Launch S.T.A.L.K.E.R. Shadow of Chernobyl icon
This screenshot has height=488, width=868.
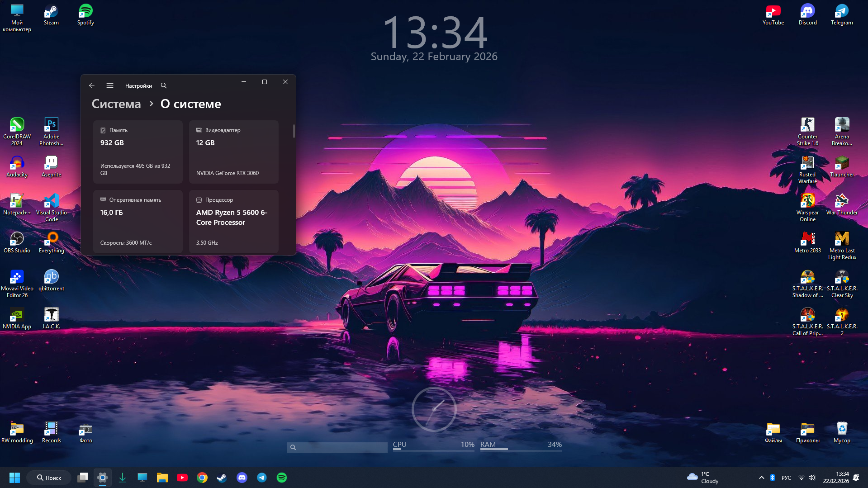[x=807, y=284]
